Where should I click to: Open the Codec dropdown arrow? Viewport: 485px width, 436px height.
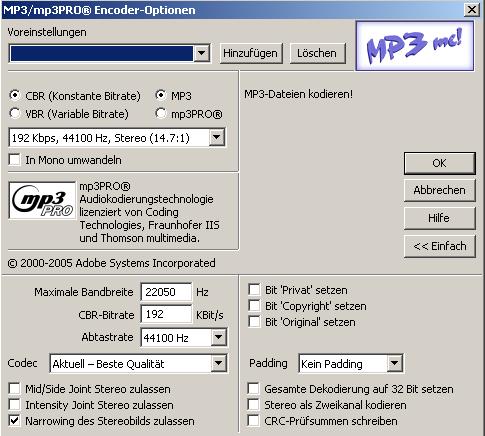(219, 363)
